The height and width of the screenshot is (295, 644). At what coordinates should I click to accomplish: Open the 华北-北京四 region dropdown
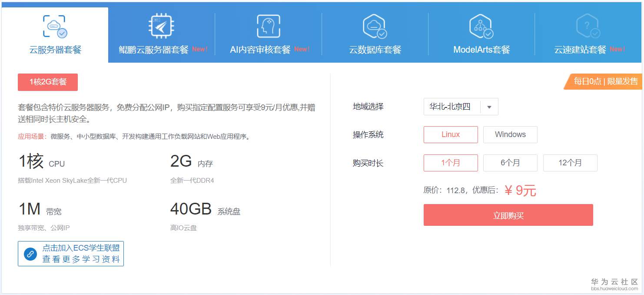tap(461, 107)
